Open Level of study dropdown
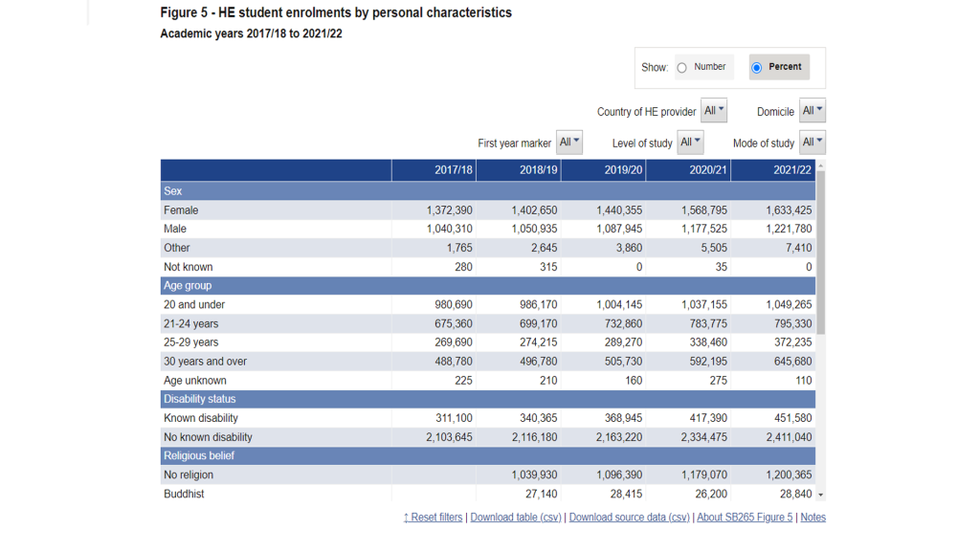The image size is (980, 551). pos(690,143)
